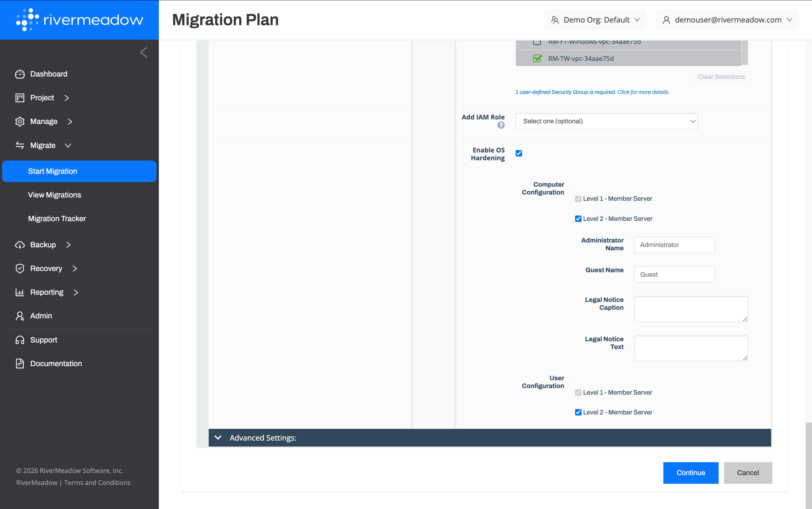Open the Add IAM Role dropdown
812x509 pixels.
(606, 121)
